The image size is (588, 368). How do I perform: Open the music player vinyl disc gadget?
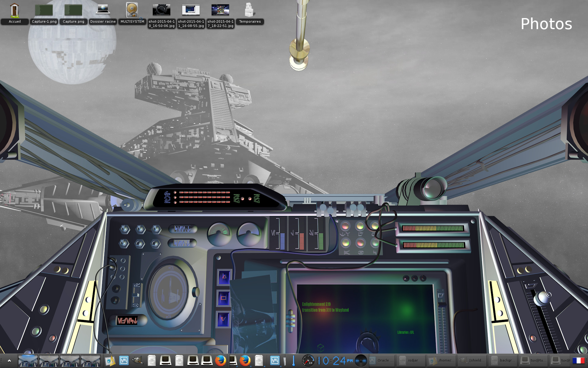pyautogui.click(x=361, y=361)
